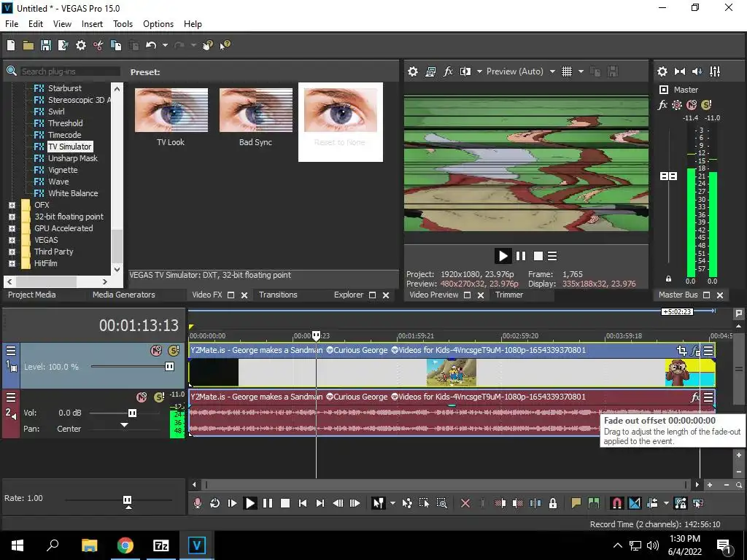Switch to Transitions tab
The width and height of the screenshot is (747, 560).
(x=278, y=295)
